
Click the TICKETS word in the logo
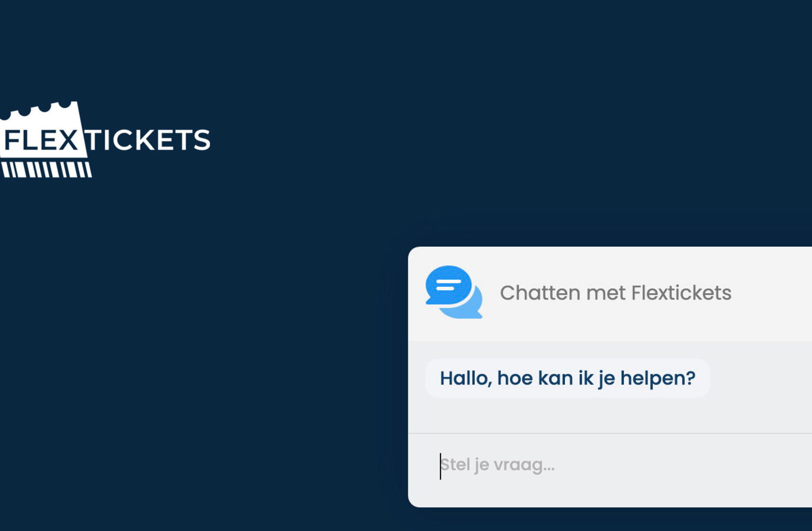pyautogui.click(x=149, y=140)
